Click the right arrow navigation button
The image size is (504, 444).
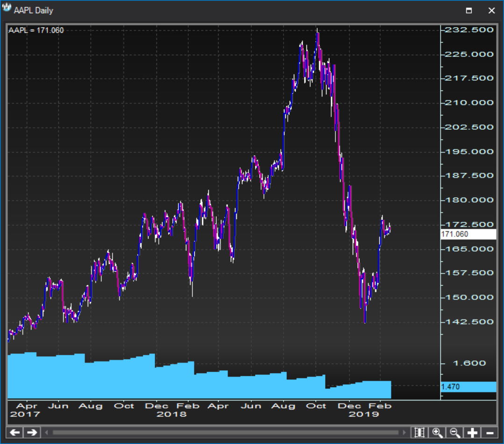click(x=32, y=432)
